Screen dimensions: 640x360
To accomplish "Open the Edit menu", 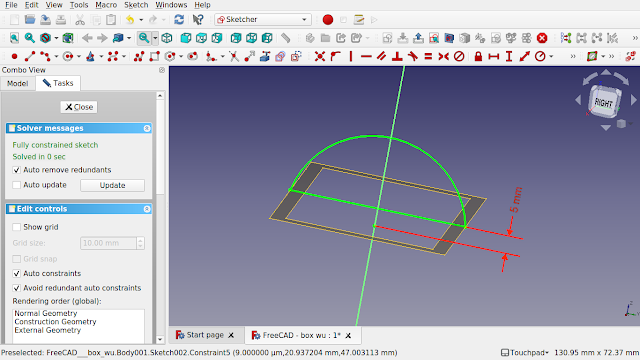I will point(31,5).
